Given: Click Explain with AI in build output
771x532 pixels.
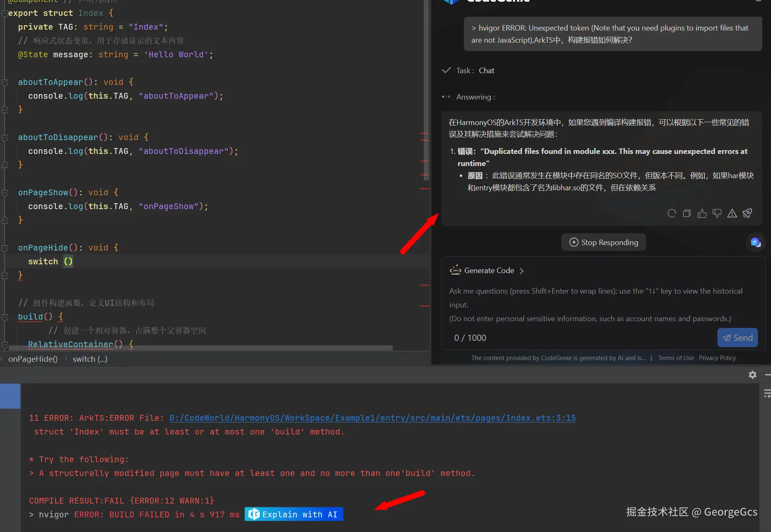Looking at the screenshot, I should (x=294, y=514).
